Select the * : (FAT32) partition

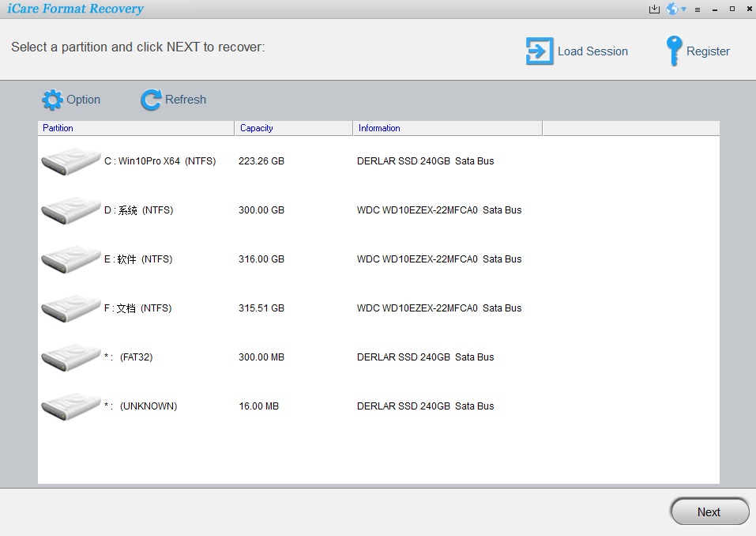(x=128, y=357)
